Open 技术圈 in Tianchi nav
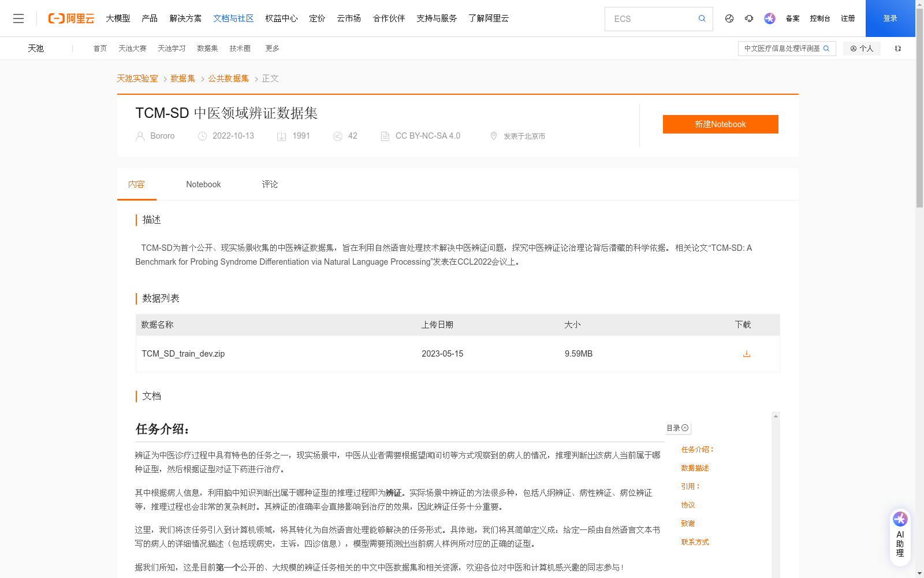Screen dimensions: 924x578 coord(240,49)
